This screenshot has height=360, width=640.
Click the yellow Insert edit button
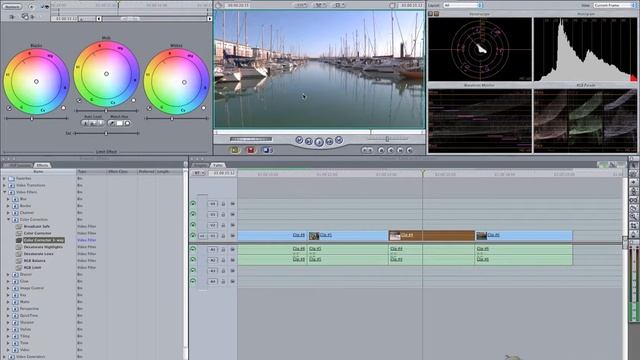coord(235,150)
